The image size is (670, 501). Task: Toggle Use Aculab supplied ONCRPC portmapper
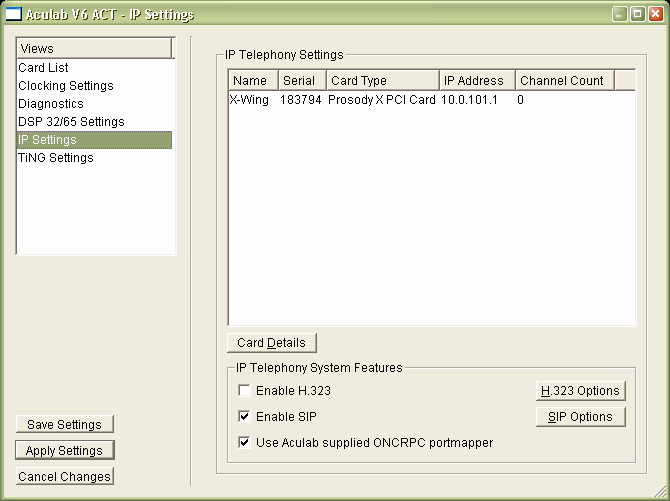244,442
